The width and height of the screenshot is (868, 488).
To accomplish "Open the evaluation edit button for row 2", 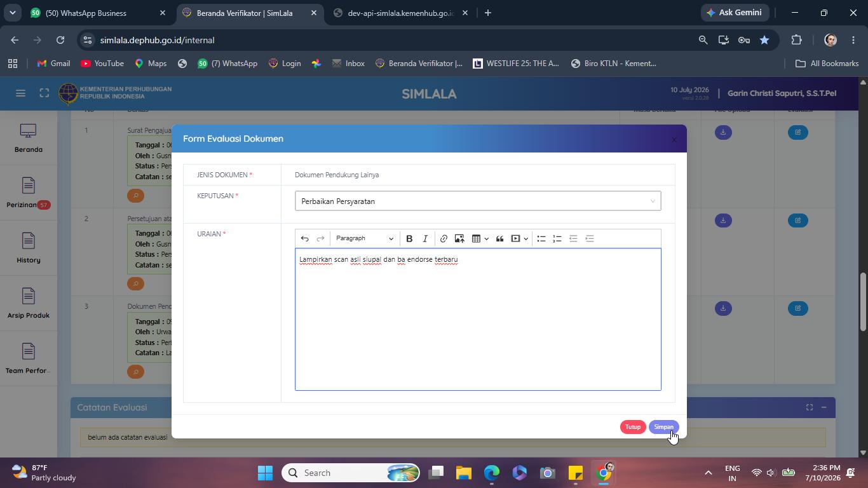I will (798, 220).
